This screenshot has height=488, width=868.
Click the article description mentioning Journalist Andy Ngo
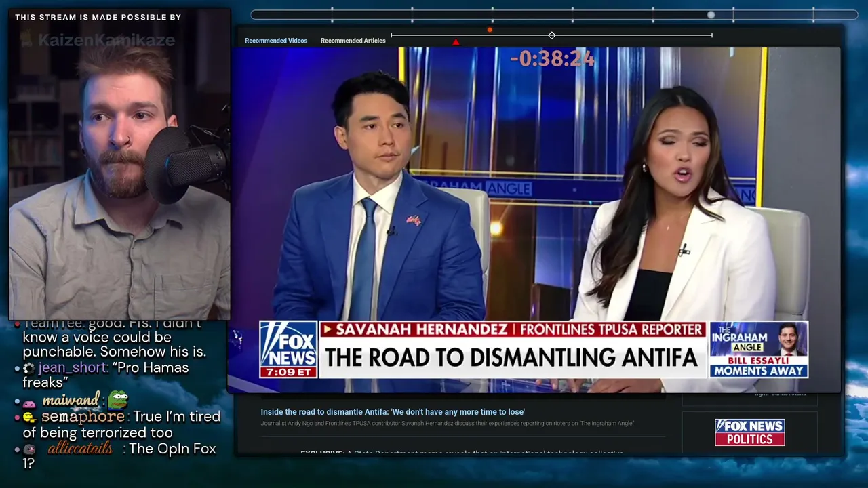click(x=448, y=424)
